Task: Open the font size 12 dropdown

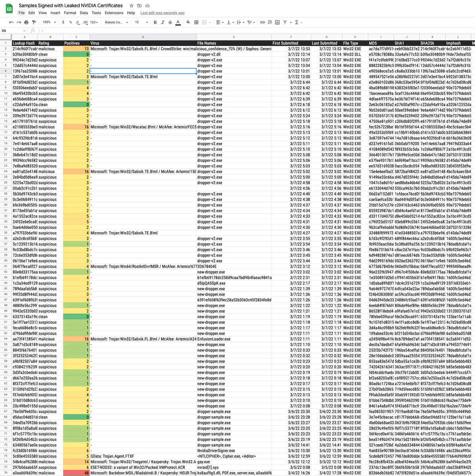Action: coord(142,22)
